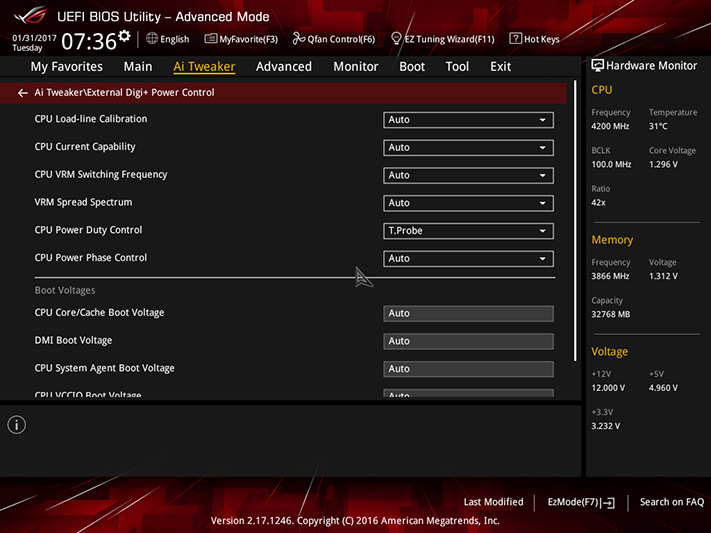The width and height of the screenshot is (711, 533).
Task: Switch to EzMode(F7) label
Action: point(573,502)
